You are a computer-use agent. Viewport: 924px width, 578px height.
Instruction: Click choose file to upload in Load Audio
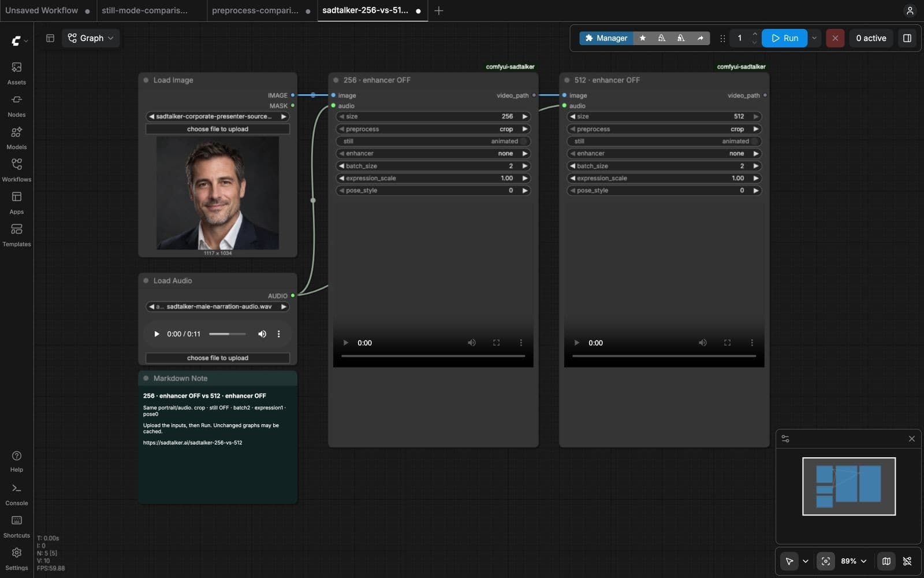pos(218,358)
